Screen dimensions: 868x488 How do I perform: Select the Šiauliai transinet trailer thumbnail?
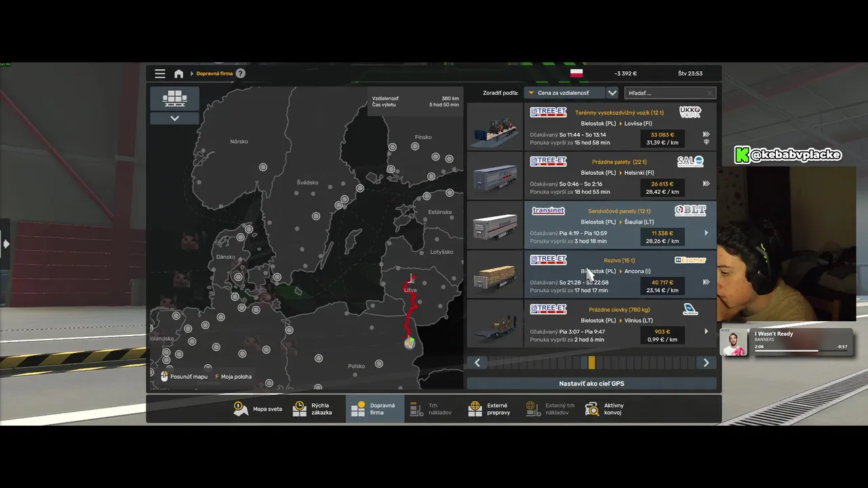tap(495, 225)
